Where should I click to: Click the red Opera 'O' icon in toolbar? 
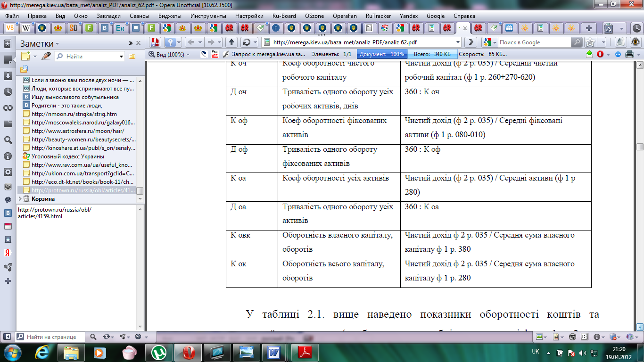click(600, 54)
